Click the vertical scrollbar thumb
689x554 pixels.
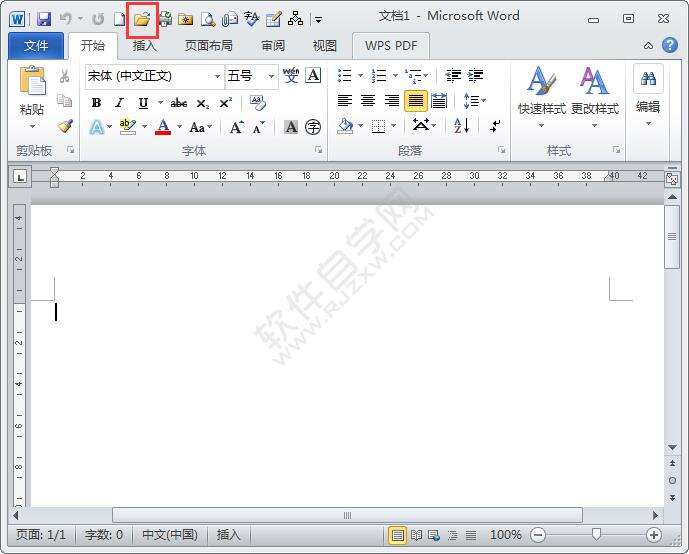(x=671, y=237)
